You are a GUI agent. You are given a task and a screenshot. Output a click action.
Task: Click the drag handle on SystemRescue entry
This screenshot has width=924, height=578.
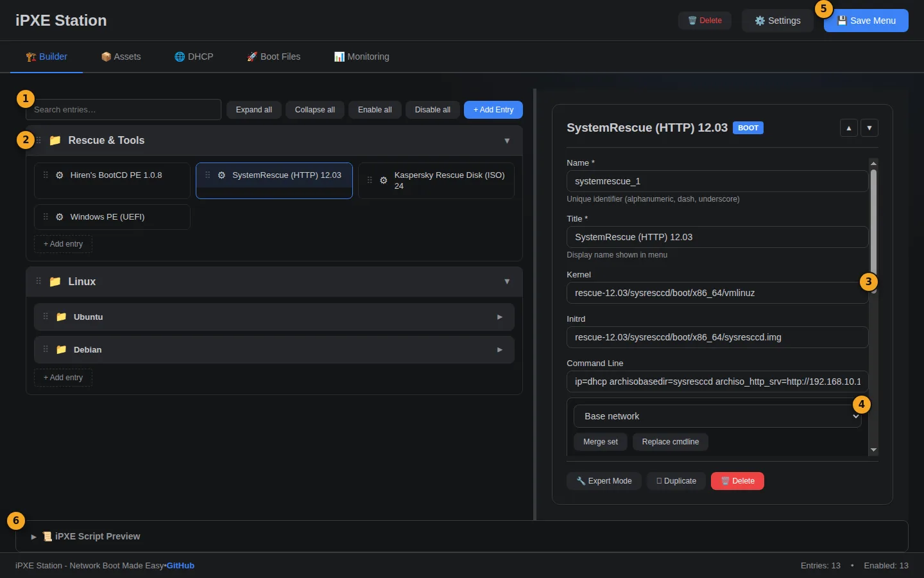207,175
